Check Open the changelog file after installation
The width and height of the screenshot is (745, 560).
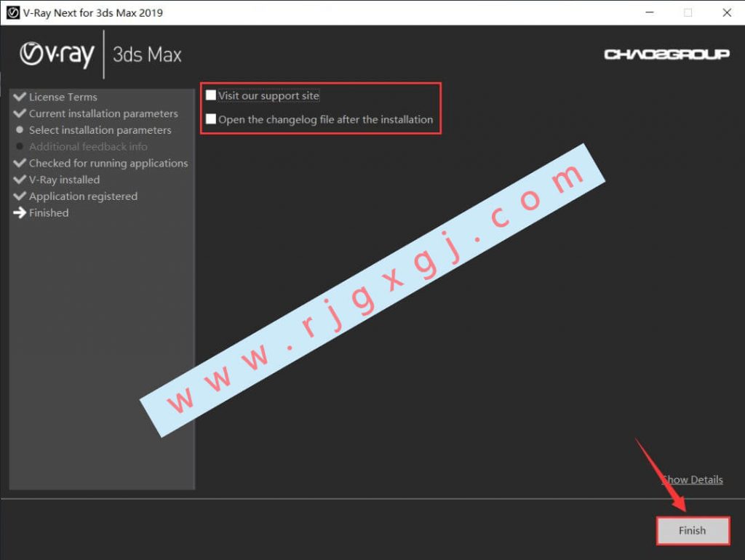tap(210, 119)
